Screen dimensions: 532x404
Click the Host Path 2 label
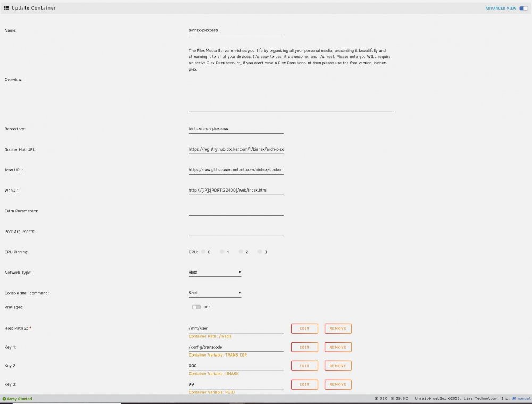pos(18,328)
